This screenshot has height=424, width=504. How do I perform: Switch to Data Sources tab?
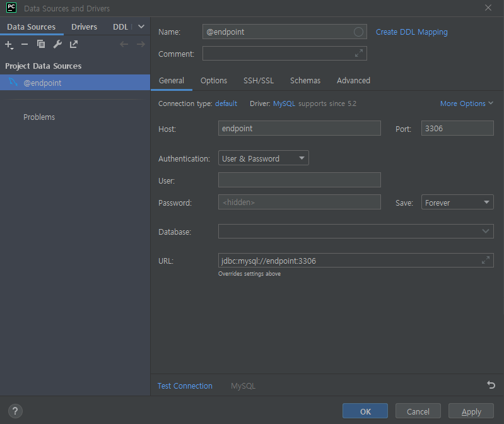[31, 26]
